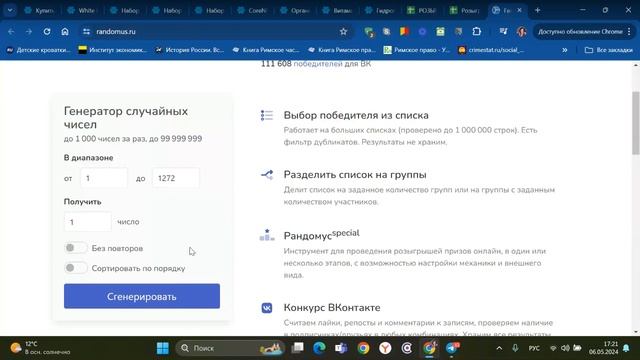640x360 pixels.
Task: Open the volume control in system tray
Action: coord(565,348)
